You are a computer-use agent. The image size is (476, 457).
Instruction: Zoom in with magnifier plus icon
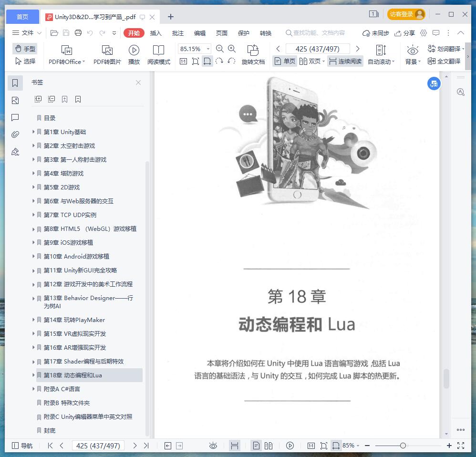click(x=232, y=49)
